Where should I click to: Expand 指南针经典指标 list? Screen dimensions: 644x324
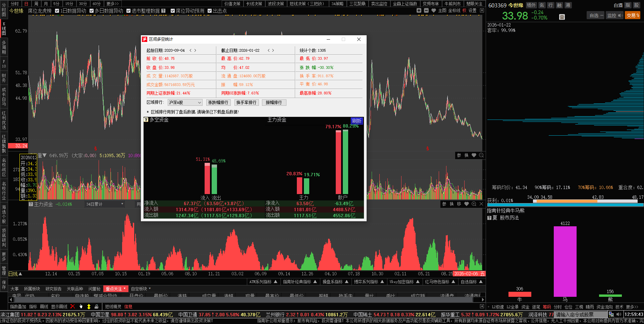300,282
